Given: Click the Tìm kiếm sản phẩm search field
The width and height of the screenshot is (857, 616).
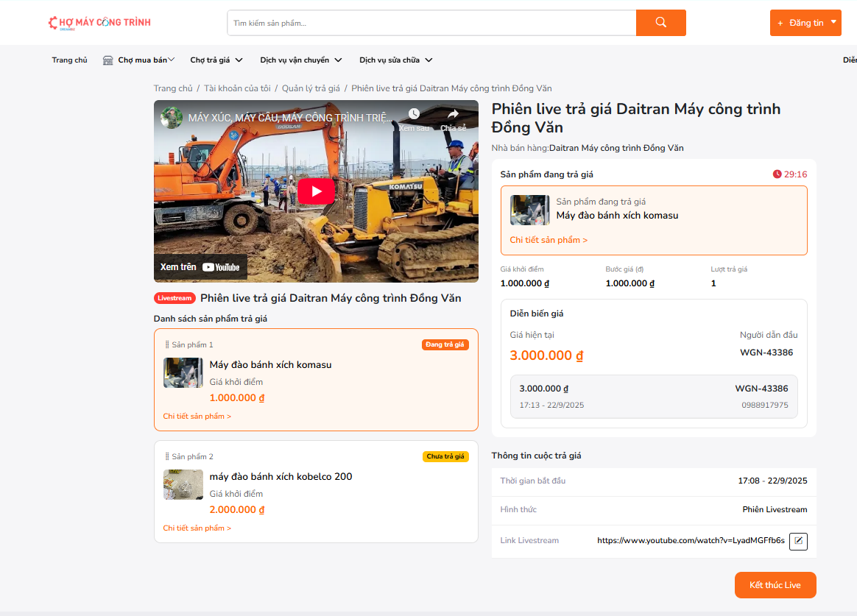Looking at the screenshot, I should click(x=431, y=23).
